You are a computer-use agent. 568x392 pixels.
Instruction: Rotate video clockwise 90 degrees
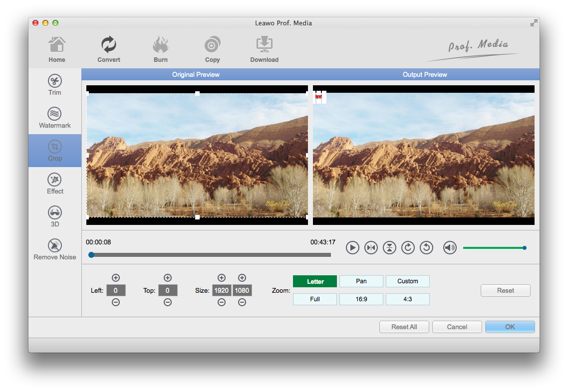coord(408,248)
